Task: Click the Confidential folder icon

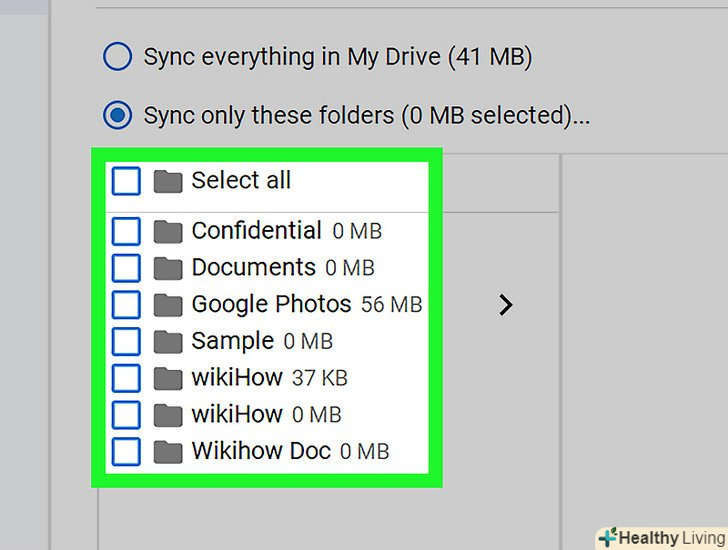Action: click(x=168, y=232)
